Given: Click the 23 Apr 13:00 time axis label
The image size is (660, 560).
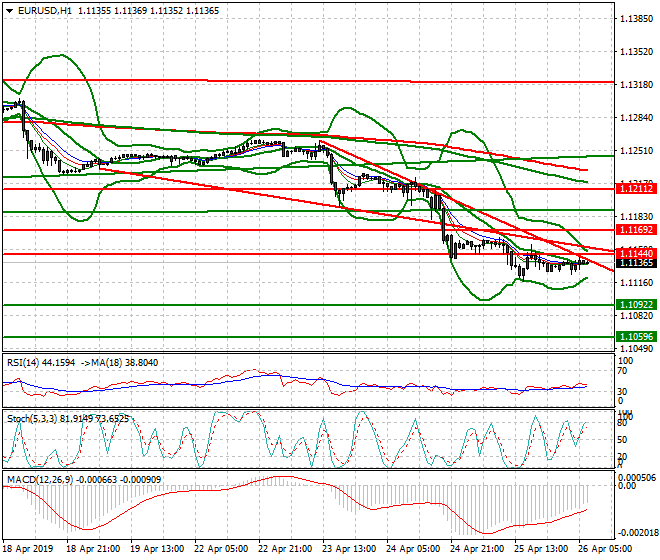Looking at the screenshot, I should click(x=349, y=549).
